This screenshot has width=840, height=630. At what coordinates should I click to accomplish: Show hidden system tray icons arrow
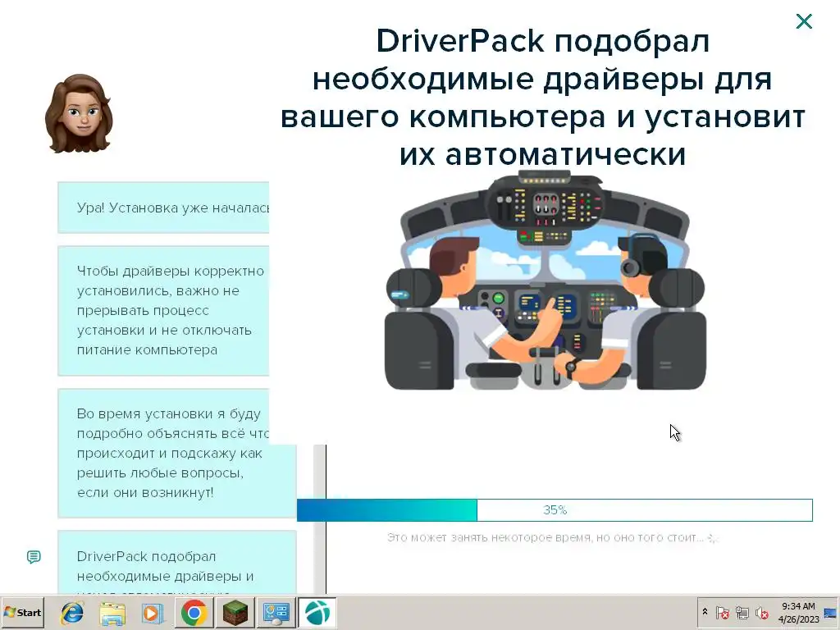[x=705, y=612]
